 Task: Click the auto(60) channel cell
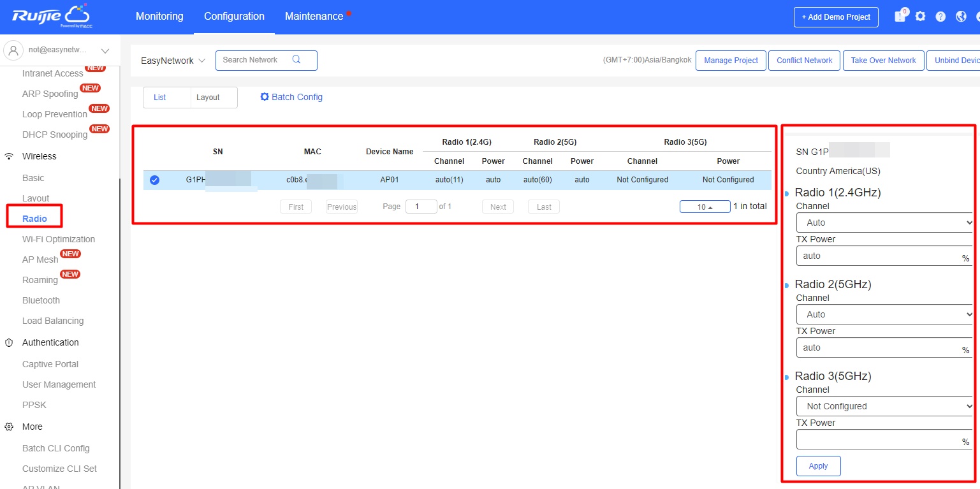(538, 180)
